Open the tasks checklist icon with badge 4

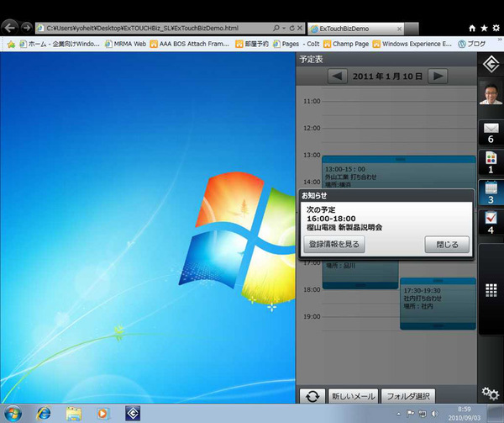point(491,222)
